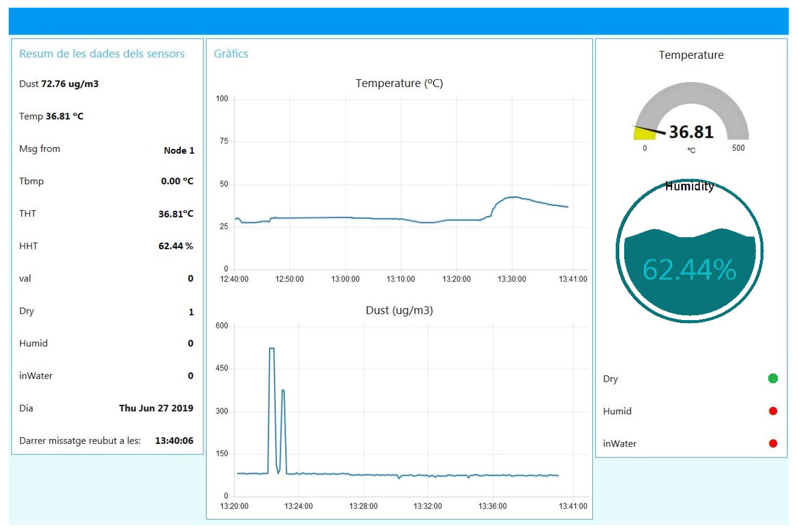Click the 13:24:00 dust axis label
Image resolution: width=798 pixels, height=532 pixels.
point(298,506)
